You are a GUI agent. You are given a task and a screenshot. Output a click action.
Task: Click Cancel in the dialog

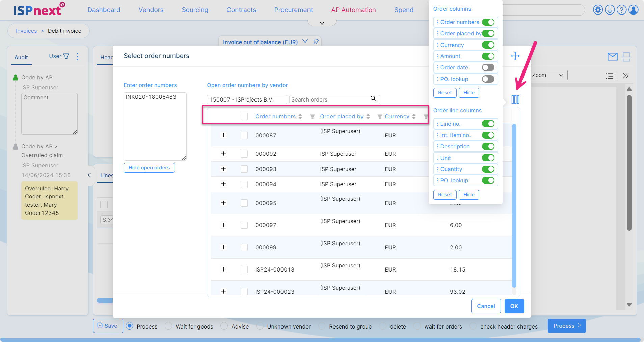pos(486,306)
